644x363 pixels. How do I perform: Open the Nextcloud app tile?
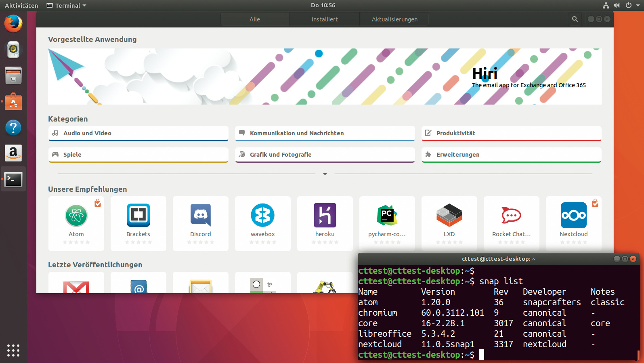[574, 223]
